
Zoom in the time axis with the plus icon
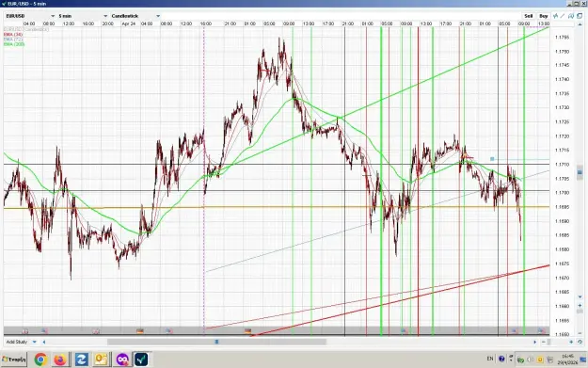point(571,342)
